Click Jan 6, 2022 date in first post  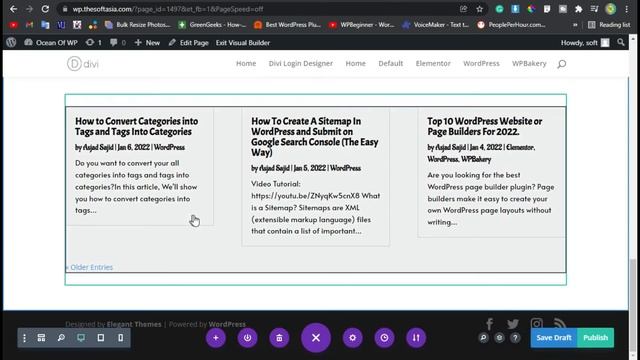click(x=133, y=147)
